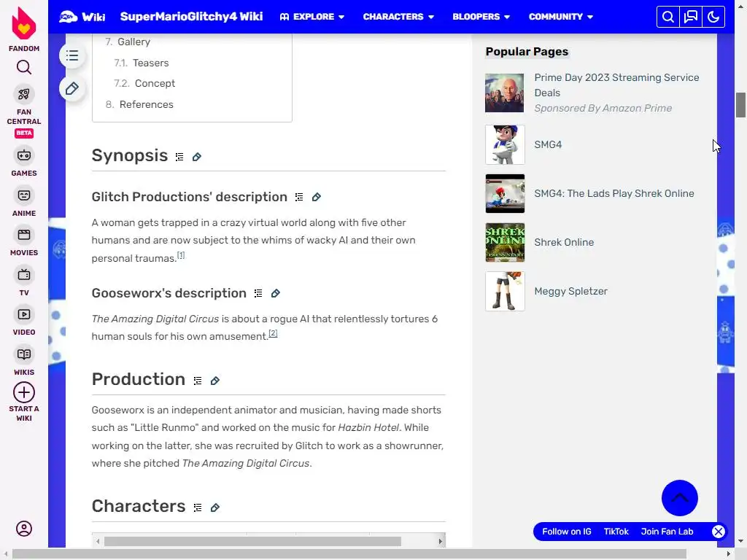The image size is (747, 560).
Task: Click the wiki search icon in header
Action: [x=668, y=17]
